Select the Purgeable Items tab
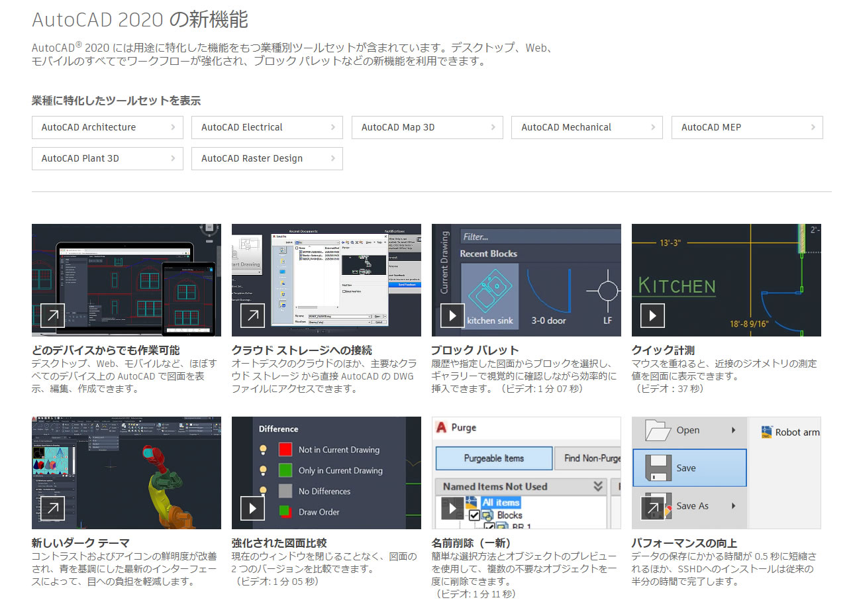The width and height of the screenshot is (853, 616). [494, 458]
